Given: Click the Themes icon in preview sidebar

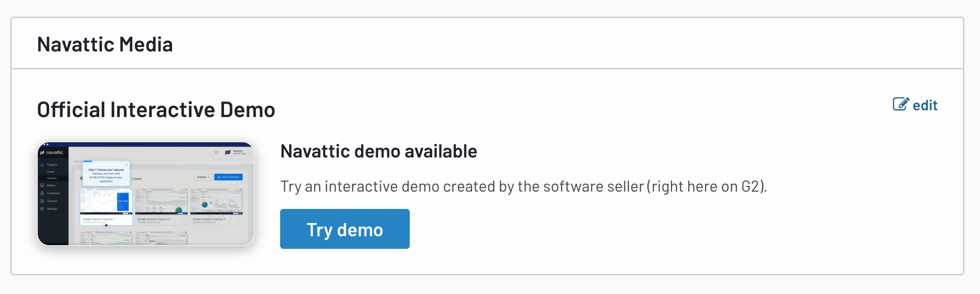Looking at the screenshot, I should (x=42, y=201).
